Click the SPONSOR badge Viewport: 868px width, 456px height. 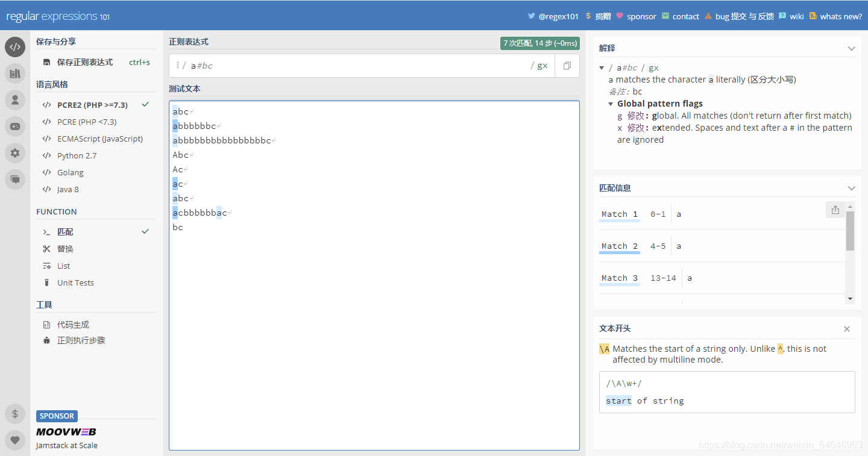(57, 416)
